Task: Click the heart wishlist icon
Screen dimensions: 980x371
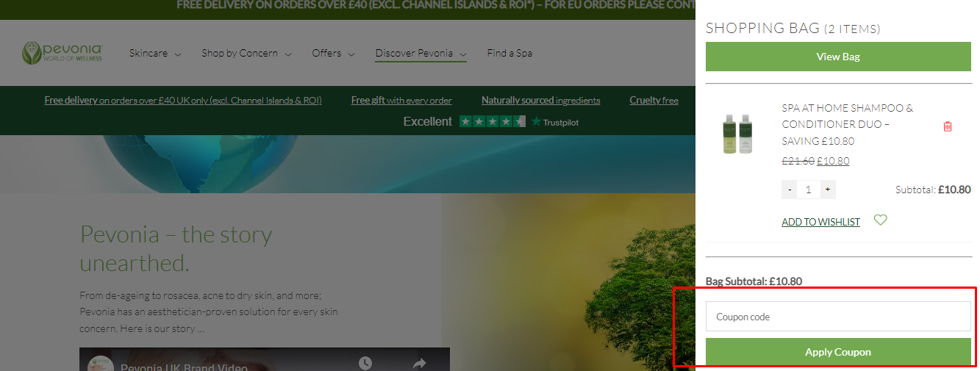Action: [880, 220]
